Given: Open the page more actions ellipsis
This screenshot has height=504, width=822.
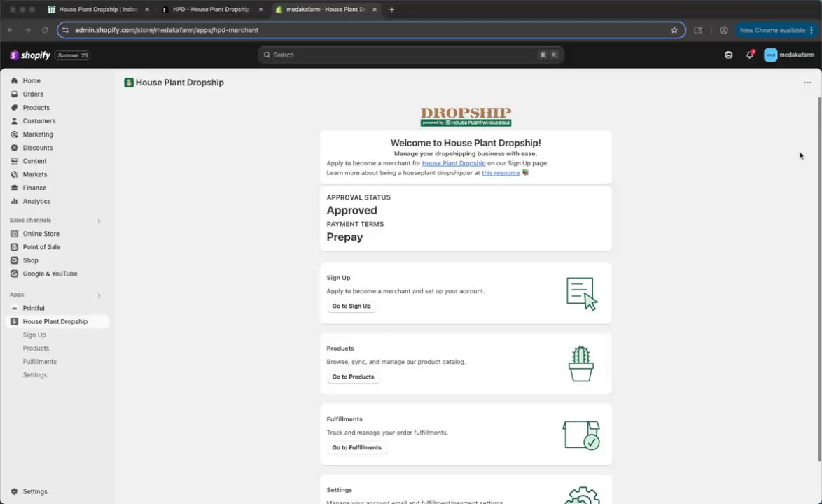Looking at the screenshot, I should click(807, 83).
